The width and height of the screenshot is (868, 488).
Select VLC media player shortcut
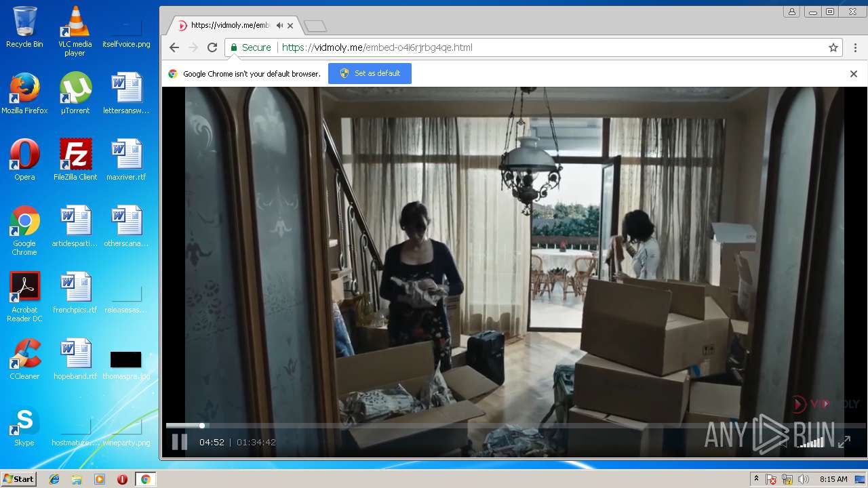tap(75, 31)
